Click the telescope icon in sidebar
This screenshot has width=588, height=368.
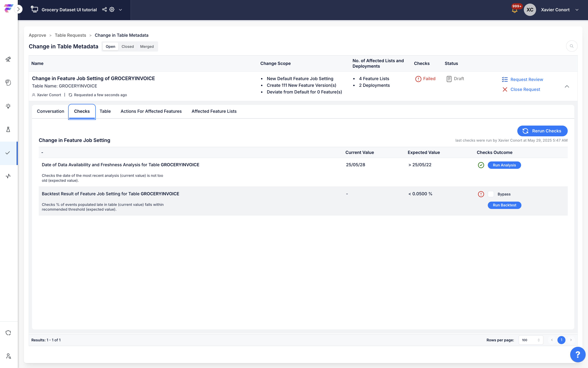(8, 59)
